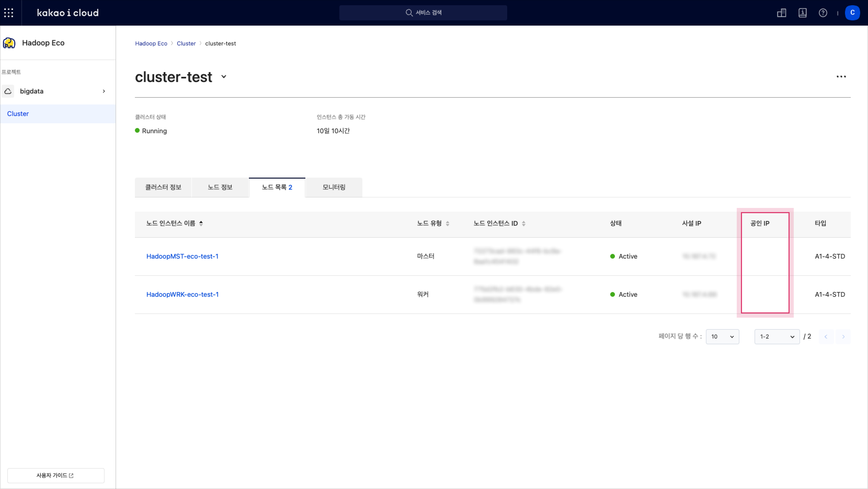The height and width of the screenshot is (489, 868).
Task: Open the account info badge icon
Action: pyautogui.click(x=802, y=13)
